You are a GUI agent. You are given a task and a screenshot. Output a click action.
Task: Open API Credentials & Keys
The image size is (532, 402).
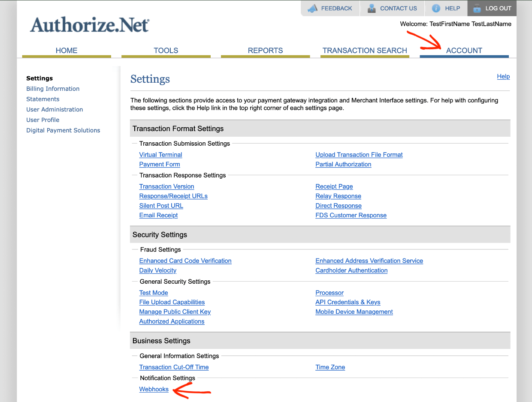tap(348, 302)
